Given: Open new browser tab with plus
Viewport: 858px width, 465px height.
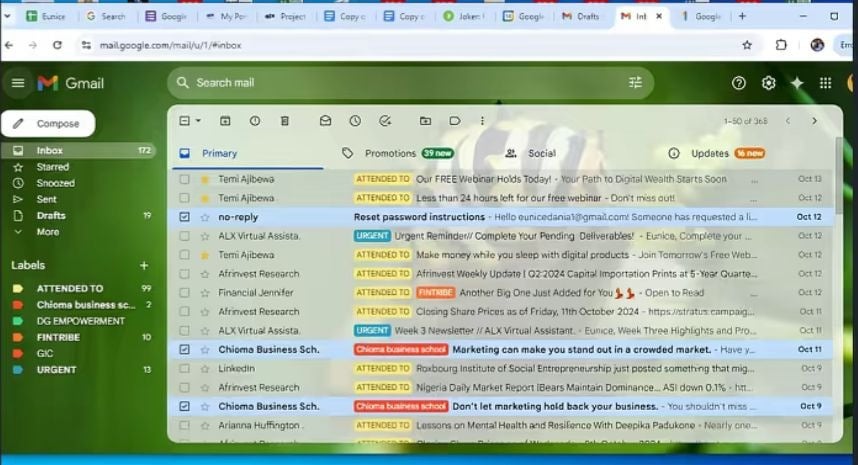Looking at the screenshot, I should [x=742, y=16].
